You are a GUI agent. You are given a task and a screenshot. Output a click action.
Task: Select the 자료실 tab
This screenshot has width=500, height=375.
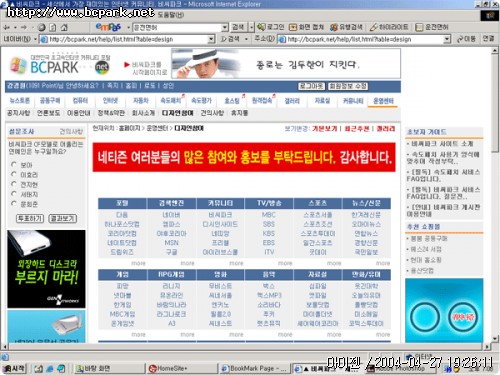pyautogui.click(x=322, y=101)
